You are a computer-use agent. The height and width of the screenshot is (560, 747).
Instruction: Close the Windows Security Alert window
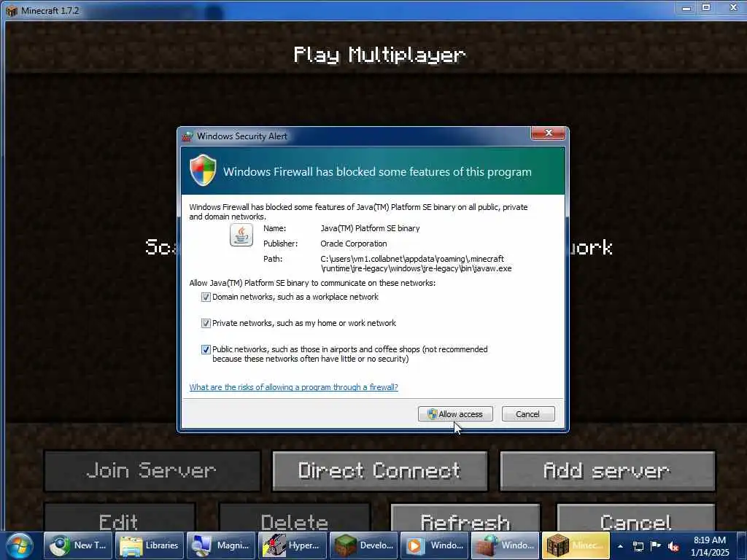point(548,133)
